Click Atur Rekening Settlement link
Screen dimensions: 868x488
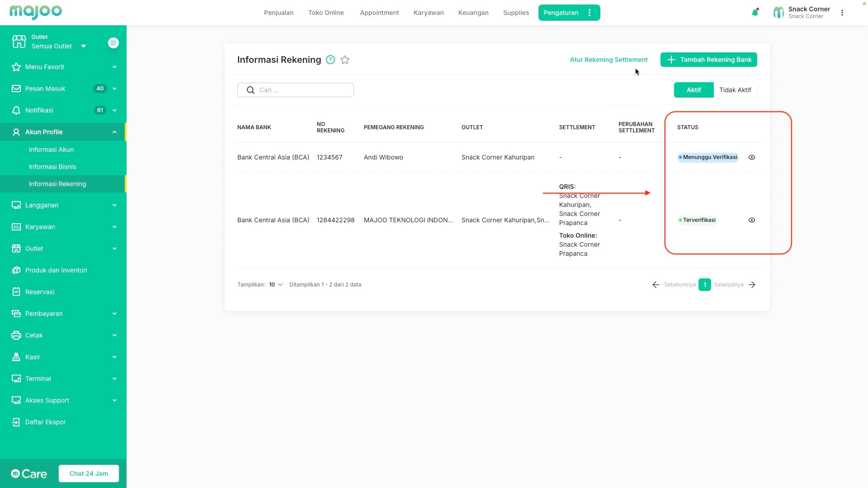tap(609, 60)
